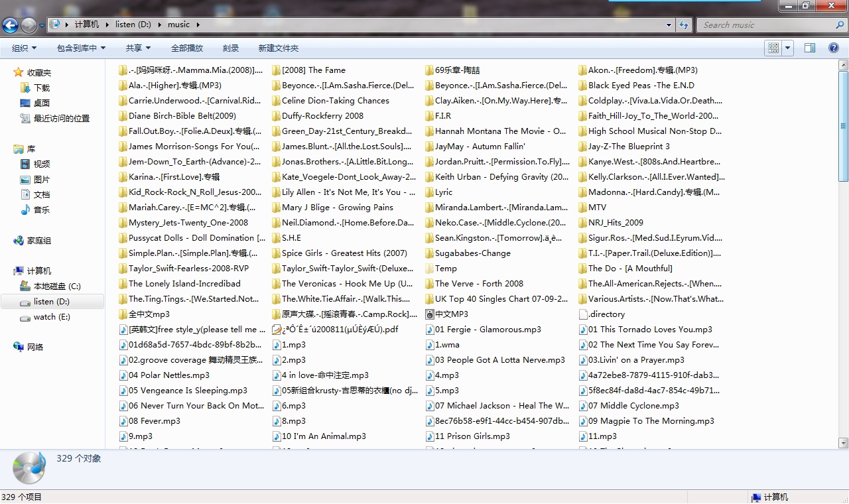Select 桌面 in the sidebar
849x504 pixels.
click(42, 103)
